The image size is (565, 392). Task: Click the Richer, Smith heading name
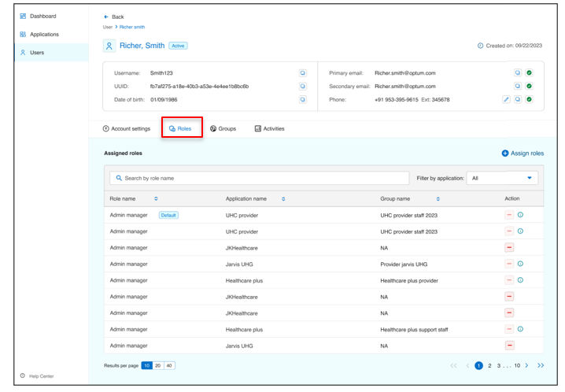tap(142, 46)
